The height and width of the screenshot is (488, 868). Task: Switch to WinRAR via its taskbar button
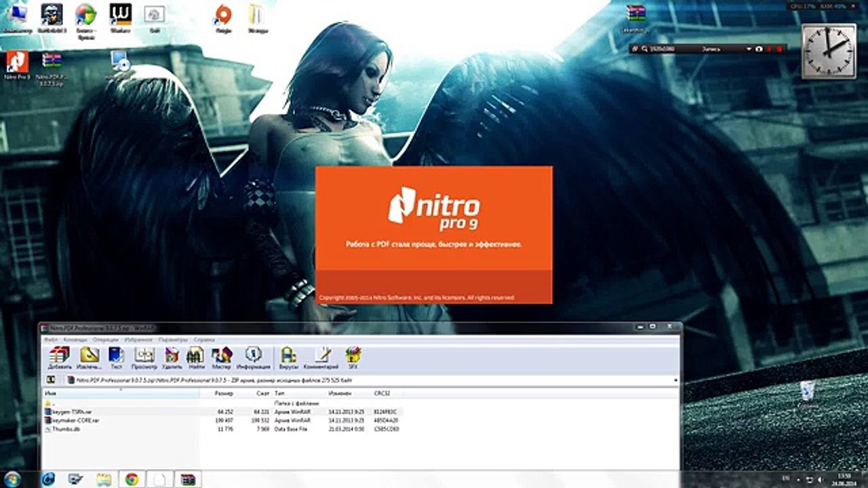188,479
